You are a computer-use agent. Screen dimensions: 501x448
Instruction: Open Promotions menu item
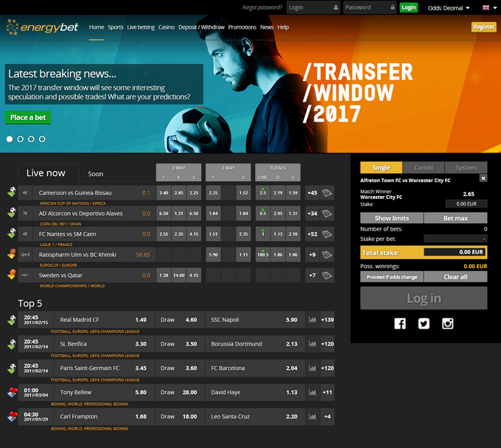point(242,27)
